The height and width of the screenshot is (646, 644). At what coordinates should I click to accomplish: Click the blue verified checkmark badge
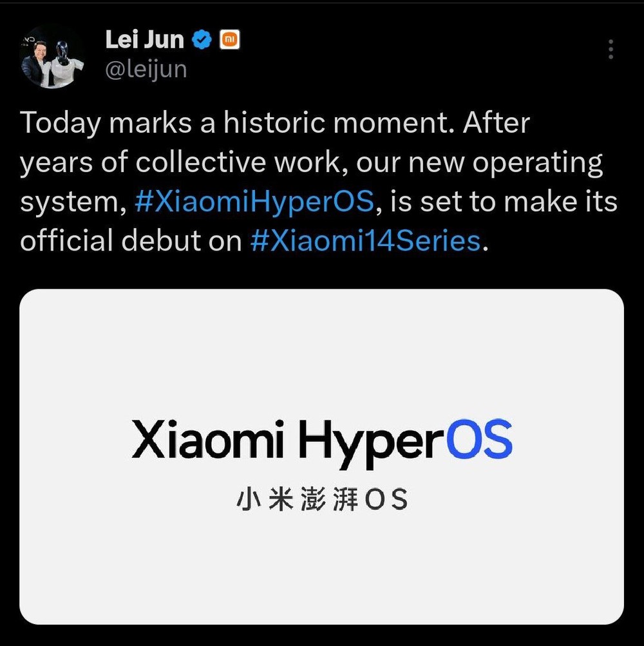(202, 40)
